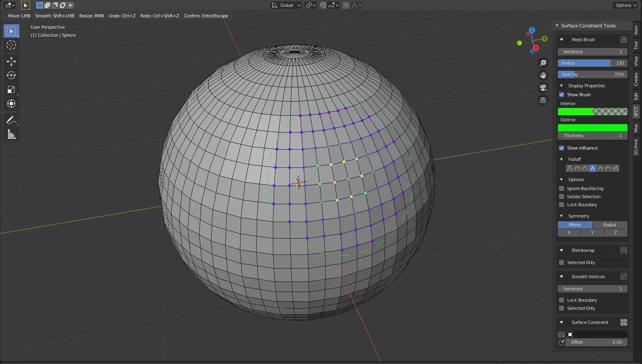Switch to the Item sidebar tab
The image size is (642, 364).
pos(636,29)
